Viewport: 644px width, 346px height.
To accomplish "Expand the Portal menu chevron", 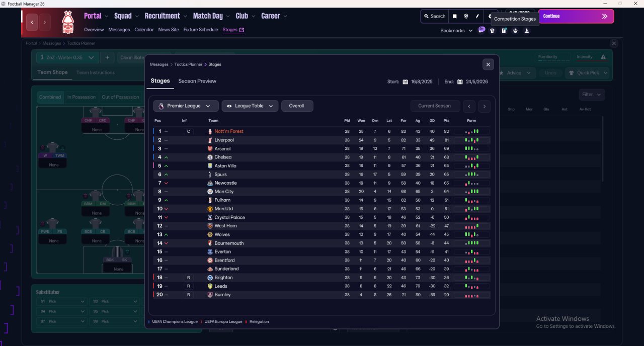I will tap(107, 17).
